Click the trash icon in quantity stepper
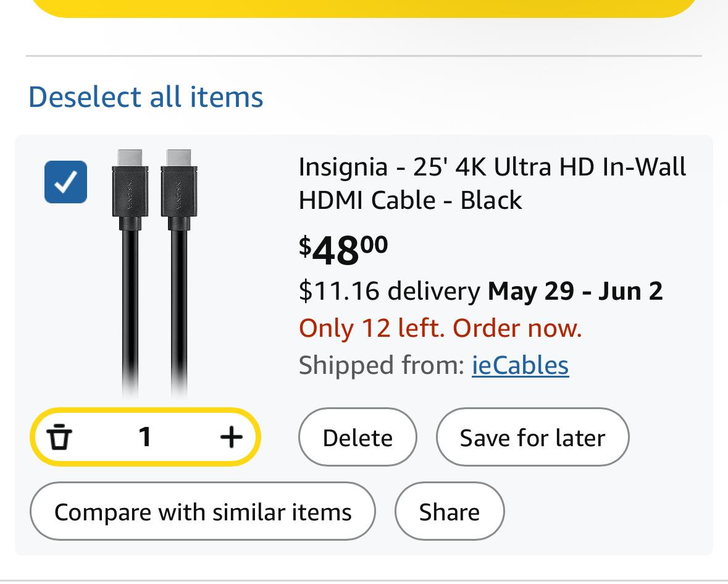728x584 pixels. pyautogui.click(x=59, y=438)
